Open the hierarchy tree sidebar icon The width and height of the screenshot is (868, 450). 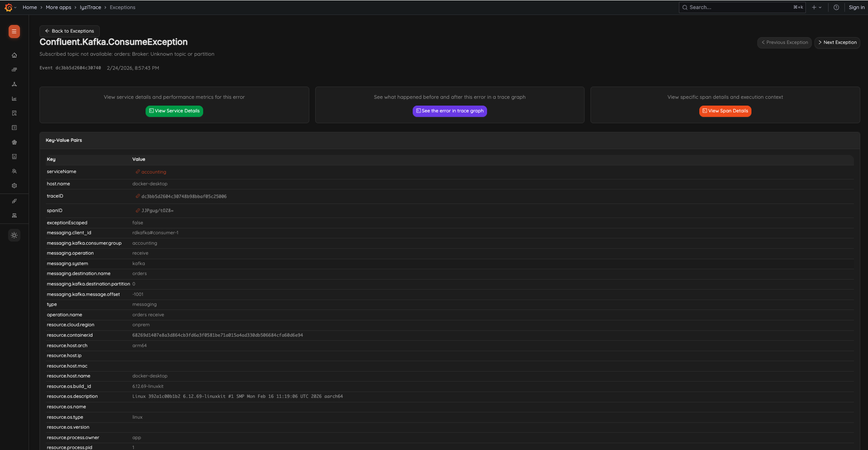click(x=14, y=216)
